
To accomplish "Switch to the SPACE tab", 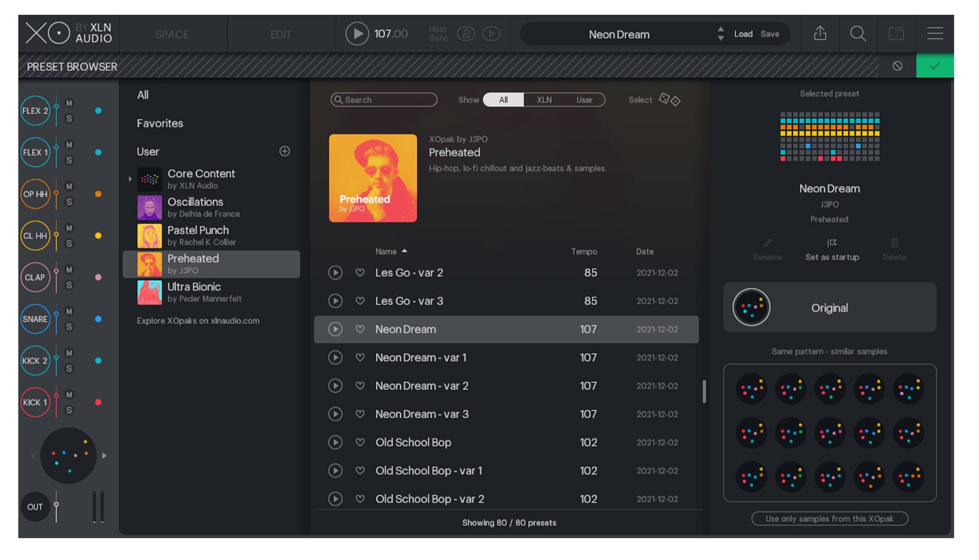I will (172, 34).
